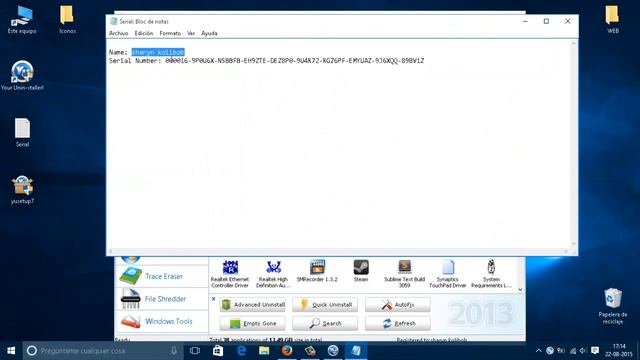
Task: Select Realtek High Definition Audio entry
Action: 273,274
